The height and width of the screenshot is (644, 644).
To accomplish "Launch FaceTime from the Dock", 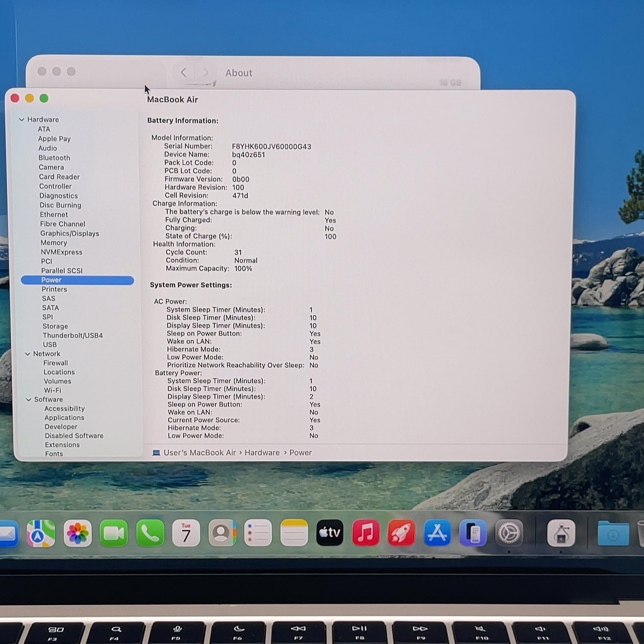I will tap(114, 533).
